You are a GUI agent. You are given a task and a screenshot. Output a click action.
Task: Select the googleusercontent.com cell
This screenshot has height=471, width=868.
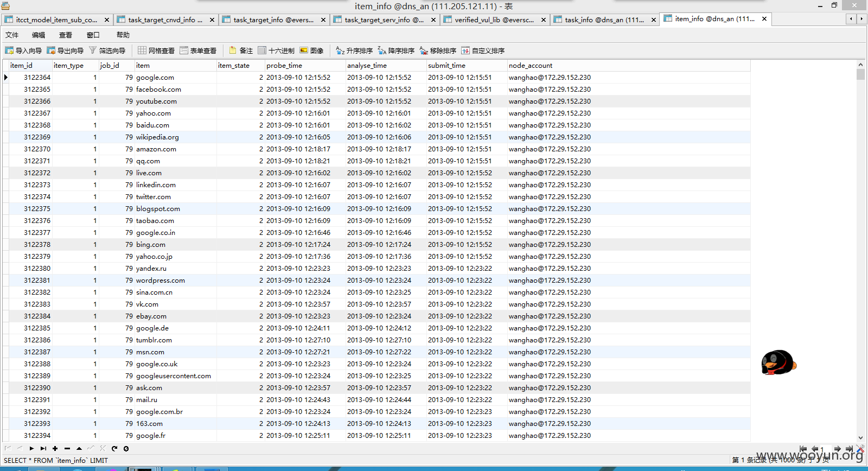pyautogui.click(x=175, y=376)
